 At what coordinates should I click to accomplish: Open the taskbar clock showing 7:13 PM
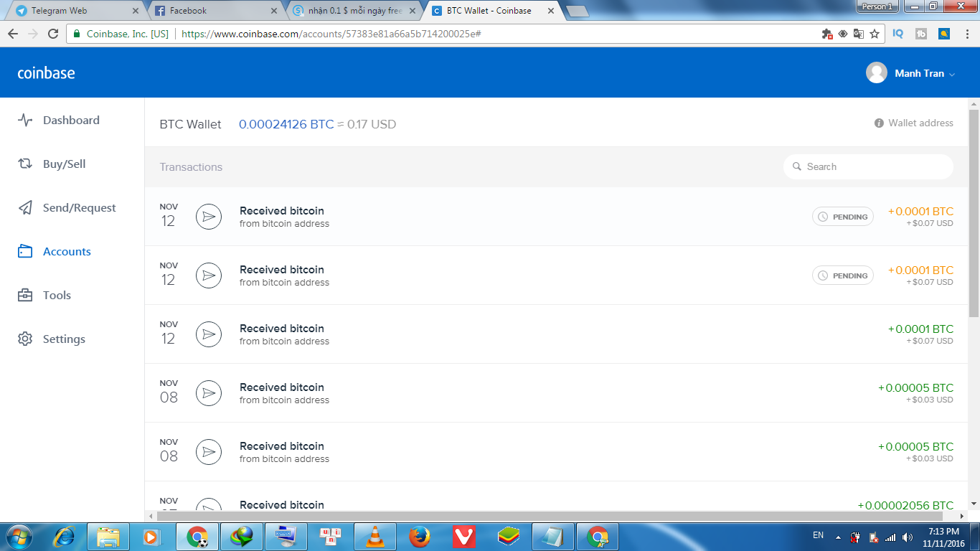coord(943,537)
